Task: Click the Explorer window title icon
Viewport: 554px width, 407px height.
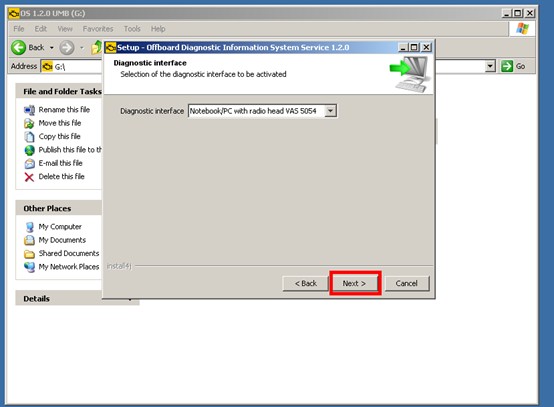Action: [x=14, y=14]
